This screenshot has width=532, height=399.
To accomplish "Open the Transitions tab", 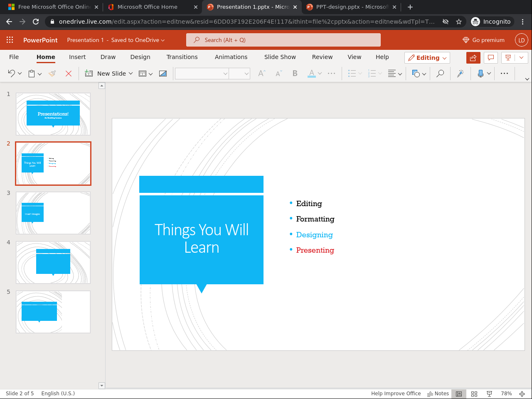I will coord(182,57).
